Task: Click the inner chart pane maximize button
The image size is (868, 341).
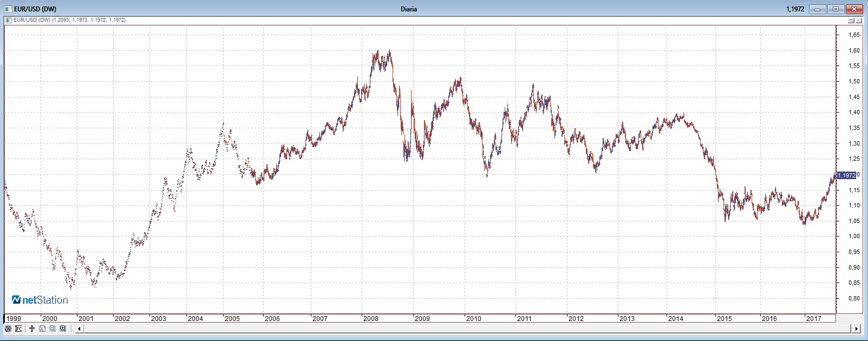Action: (851, 20)
